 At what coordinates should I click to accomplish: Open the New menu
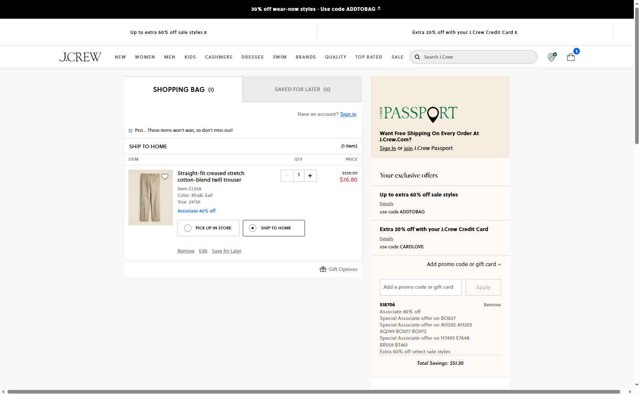[x=120, y=57]
